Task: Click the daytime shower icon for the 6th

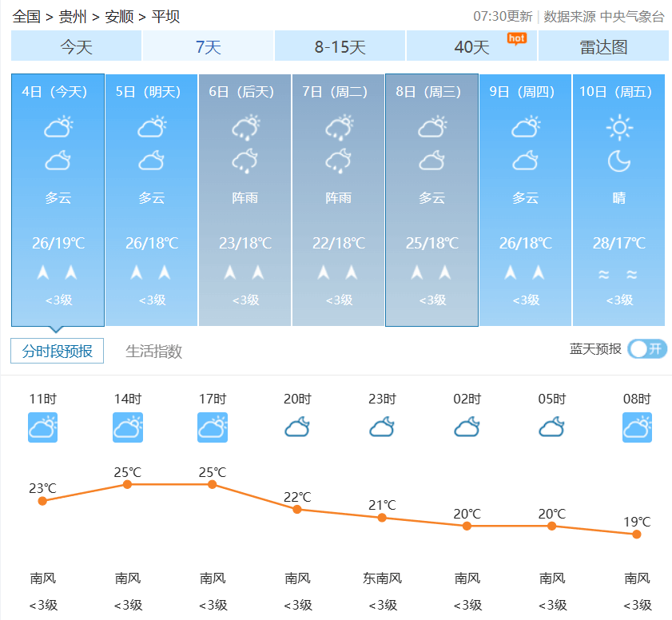Action: 245,128
